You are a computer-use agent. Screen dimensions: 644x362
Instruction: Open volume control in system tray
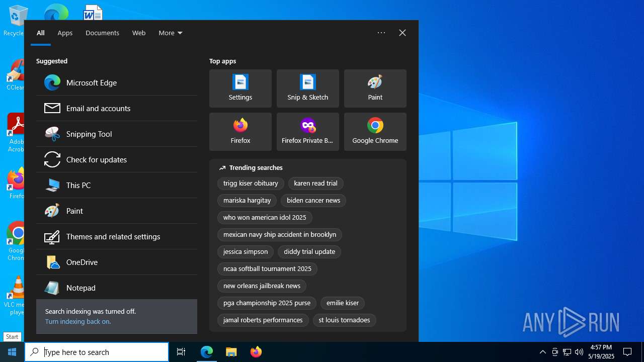click(579, 352)
